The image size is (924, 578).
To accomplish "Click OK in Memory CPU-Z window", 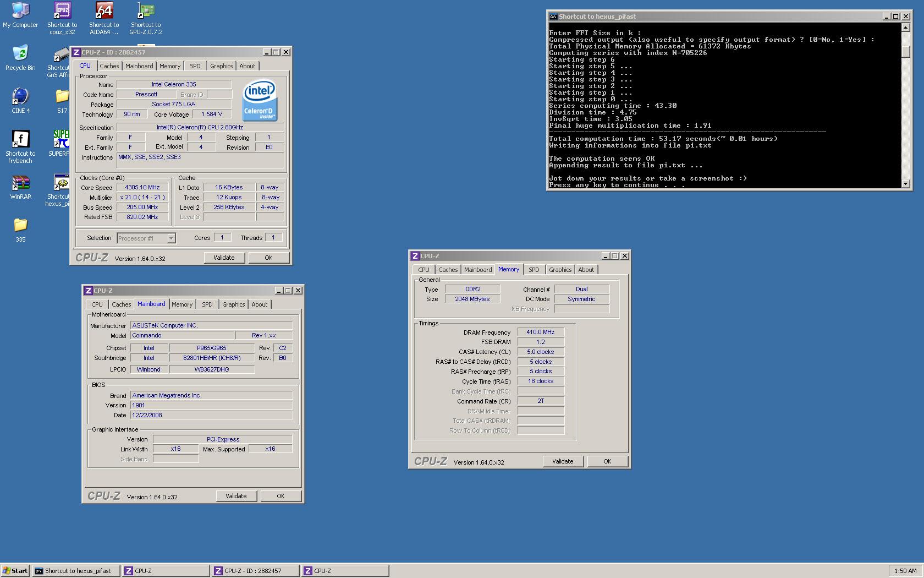I will point(608,461).
